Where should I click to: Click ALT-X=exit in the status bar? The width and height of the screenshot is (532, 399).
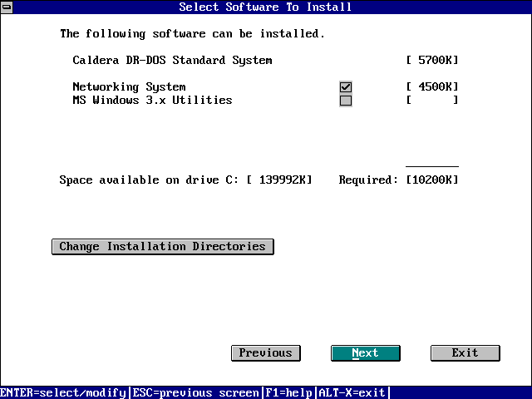(352, 392)
